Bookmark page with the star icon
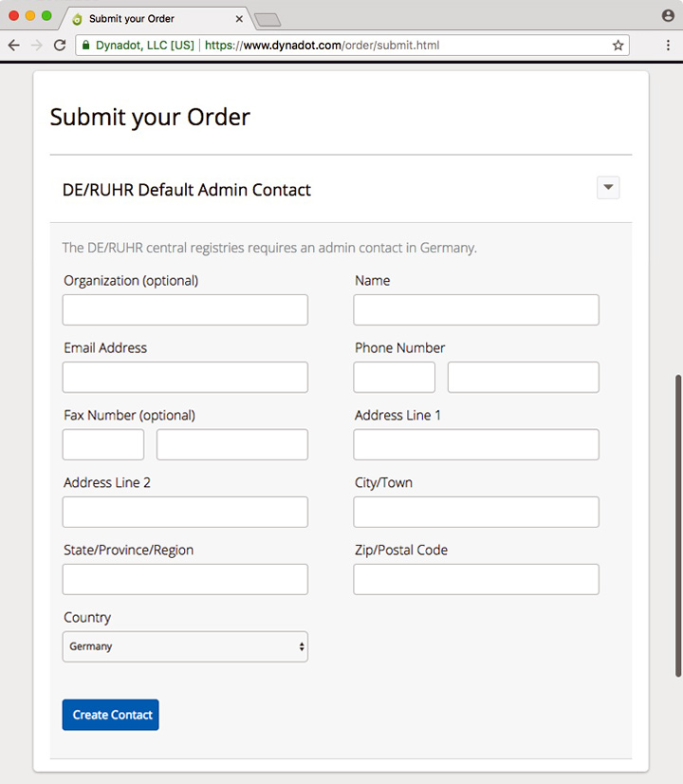The image size is (683, 784). coord(618,45)
